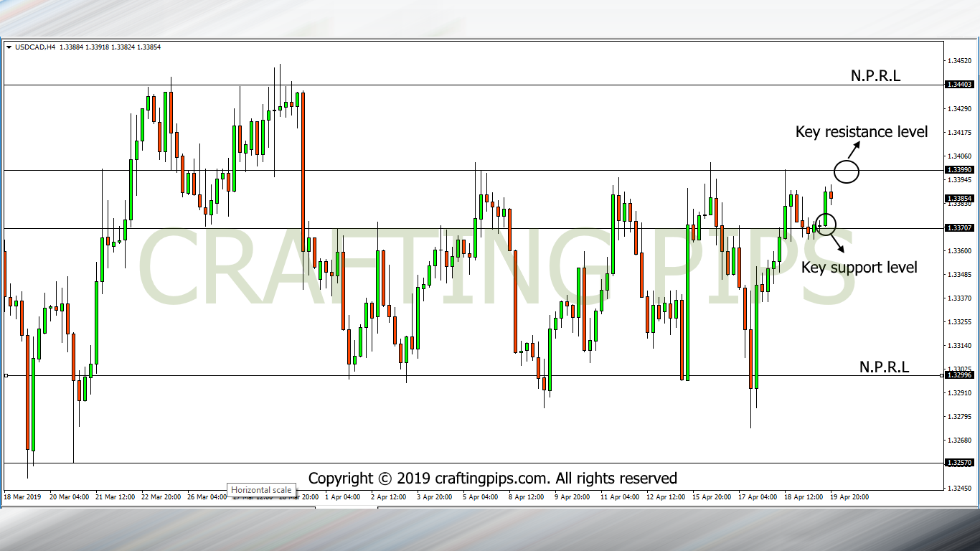Select the 1.32996 price tag
This screenshot has width=980, height=551.
coord(959,375)
